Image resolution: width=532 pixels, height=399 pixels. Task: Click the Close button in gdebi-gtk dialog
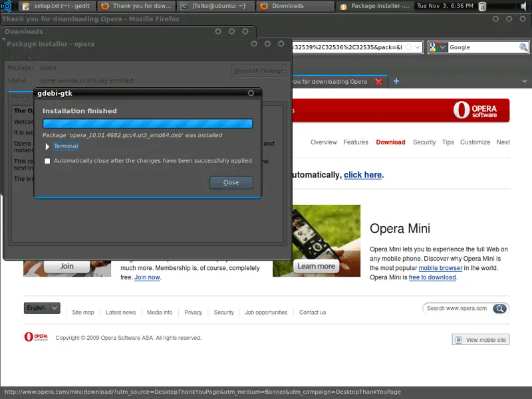pyautogui.click(x=231, y=182)
